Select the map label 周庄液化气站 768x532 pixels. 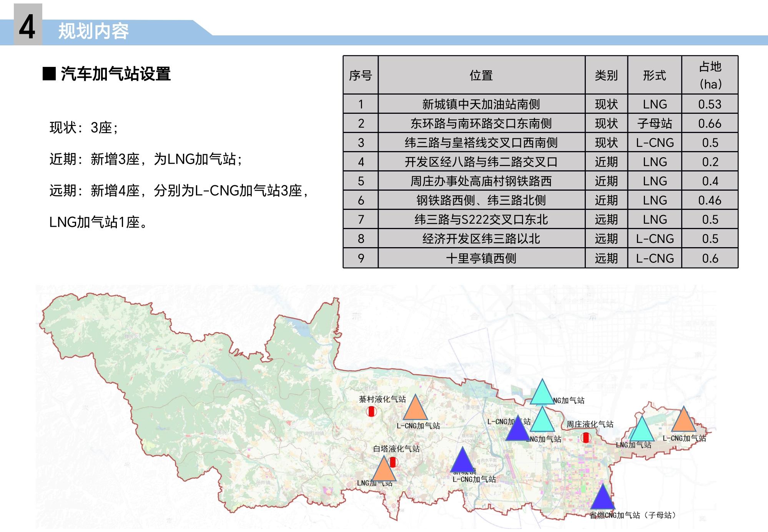[590, 424]
